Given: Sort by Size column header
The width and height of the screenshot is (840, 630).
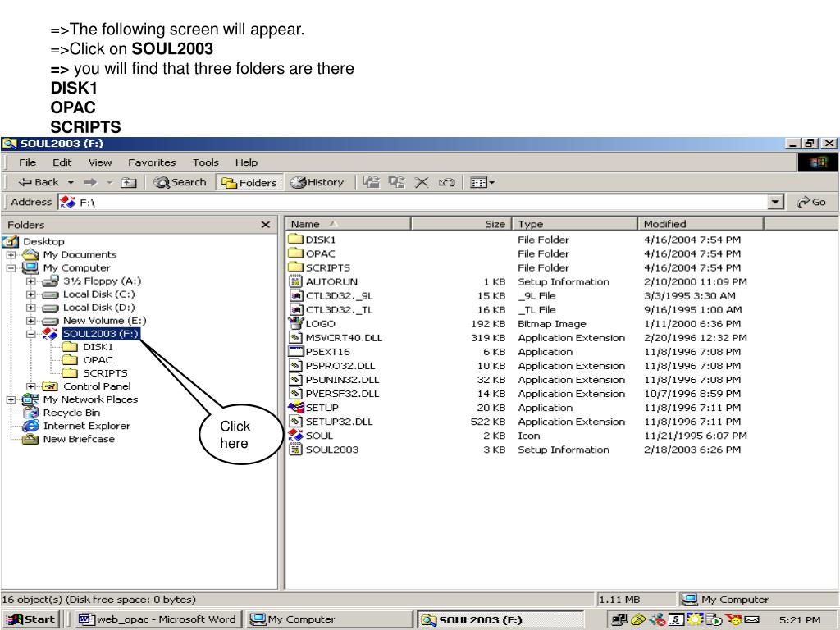Looking at the screenshot, I should [461, 224].
